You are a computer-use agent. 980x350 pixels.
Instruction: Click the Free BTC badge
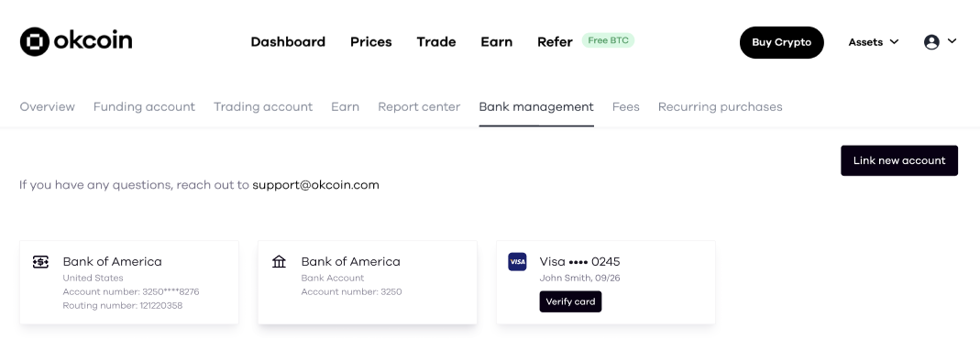coord(608,40)
